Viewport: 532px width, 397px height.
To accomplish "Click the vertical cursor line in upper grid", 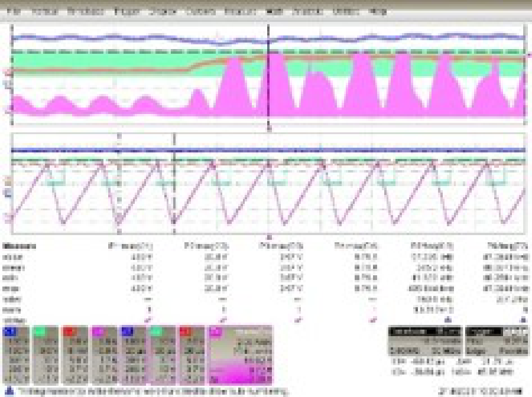I will click(x=269, y=89).
